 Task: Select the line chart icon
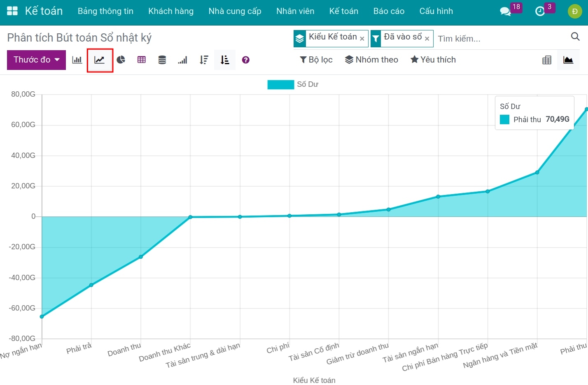pyautogui.click(x=100, y=60)
